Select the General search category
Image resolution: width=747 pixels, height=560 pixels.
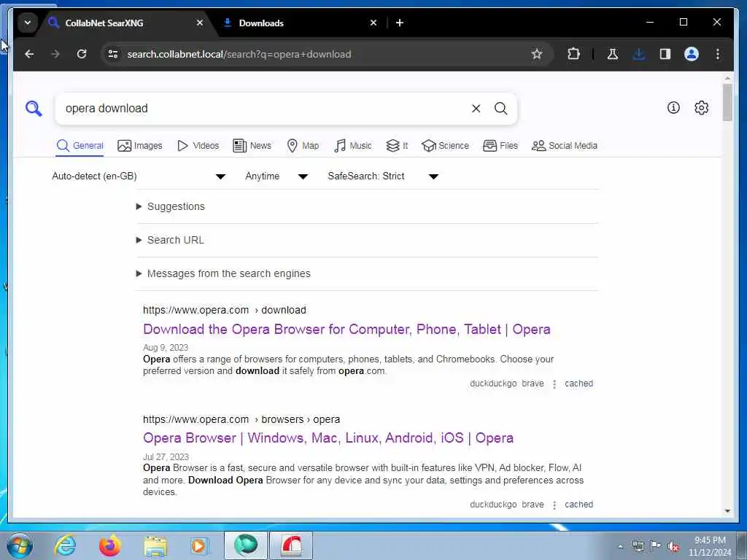pyautogui.click(x=80, y=146)
